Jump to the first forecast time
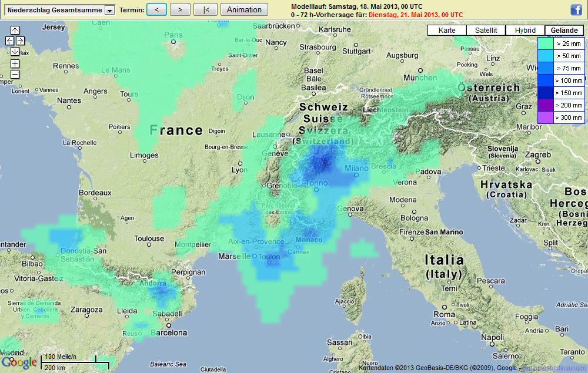Viewport: 588px width, 373px height. [x=205, y=9]
